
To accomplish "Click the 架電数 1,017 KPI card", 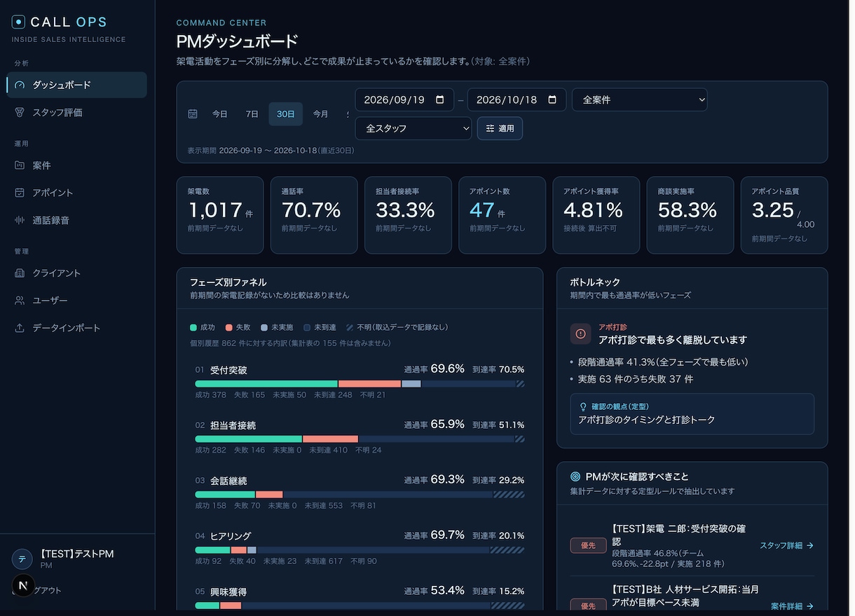I will pos(220,214).
